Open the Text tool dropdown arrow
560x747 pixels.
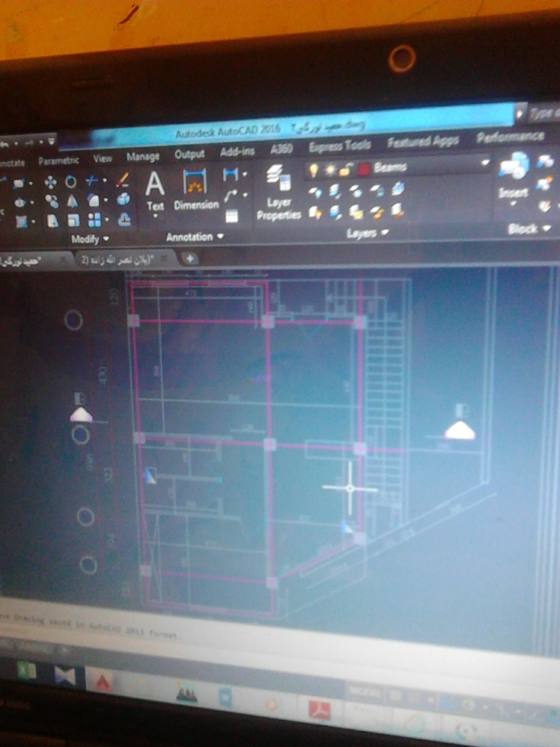(x=156, y=216)
